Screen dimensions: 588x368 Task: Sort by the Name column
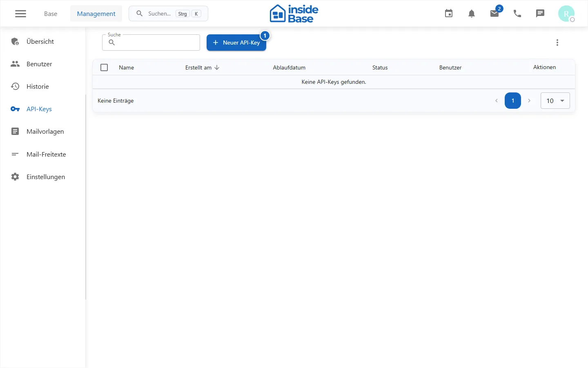(x=127, y=67)
